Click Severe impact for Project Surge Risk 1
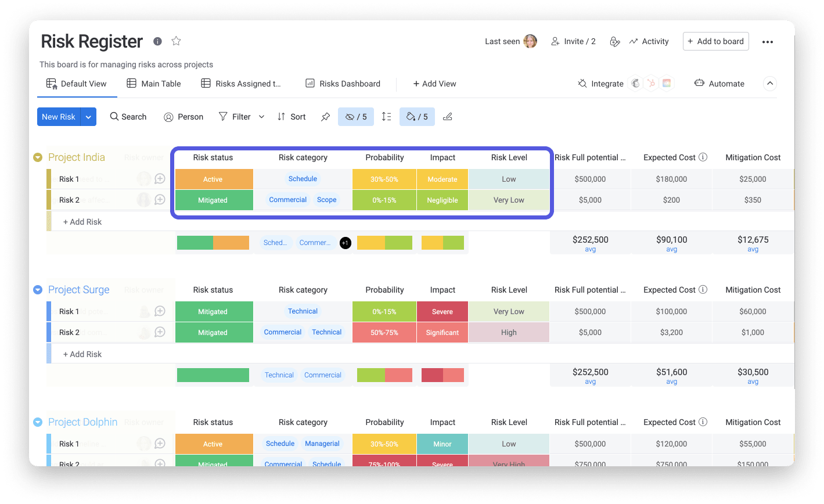824x504 pixels. click(442, 312)
